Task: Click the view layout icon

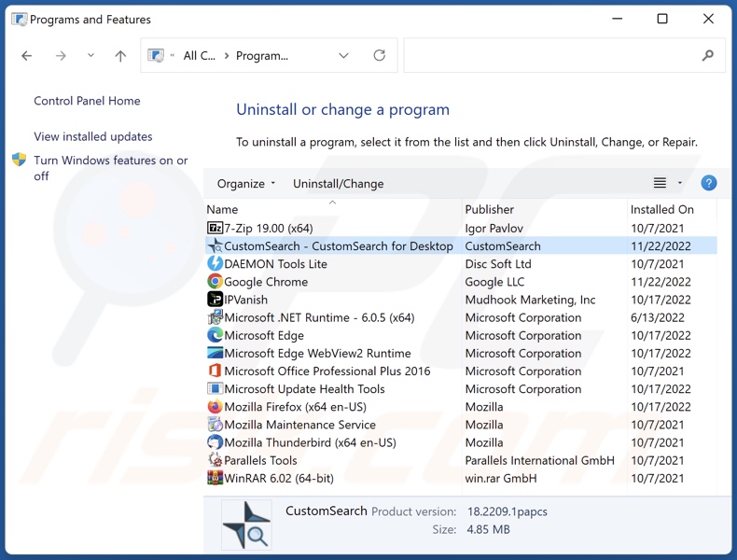Action: pos(660,182)
